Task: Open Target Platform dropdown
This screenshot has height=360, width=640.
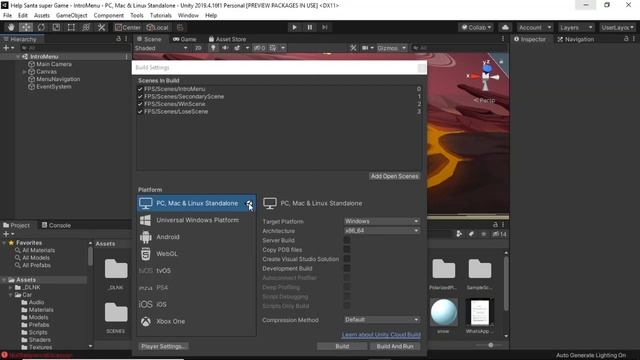Action: point(382,221)
